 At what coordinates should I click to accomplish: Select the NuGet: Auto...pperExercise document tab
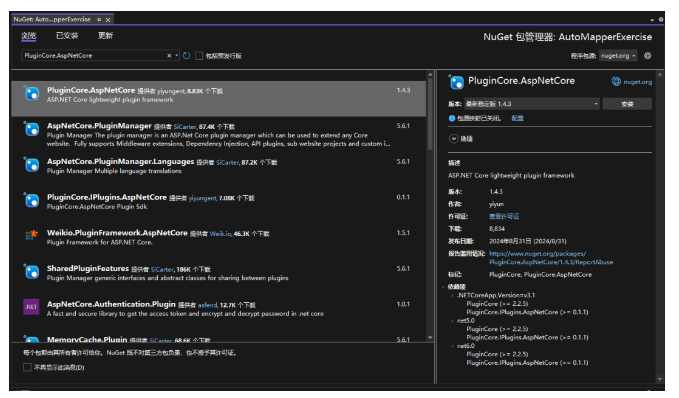point(52,19)
